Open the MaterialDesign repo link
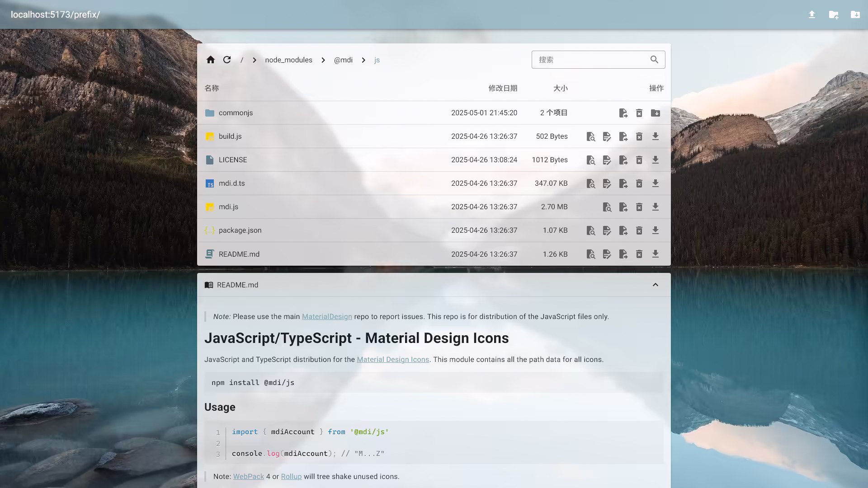The height and width of the screenshot is (488, 868). [327, 317]
